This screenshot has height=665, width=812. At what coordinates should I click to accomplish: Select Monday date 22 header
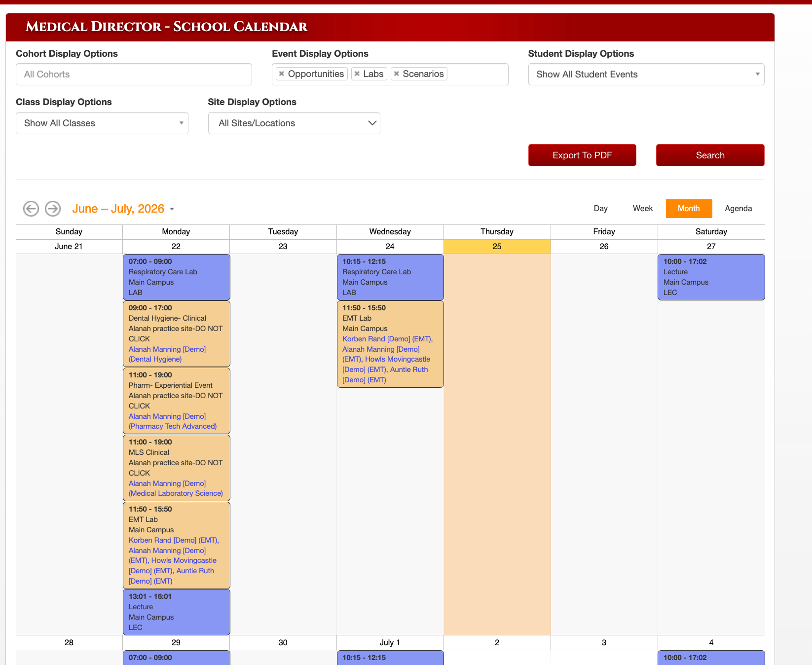pyautogui.click(x=176, y=247)
